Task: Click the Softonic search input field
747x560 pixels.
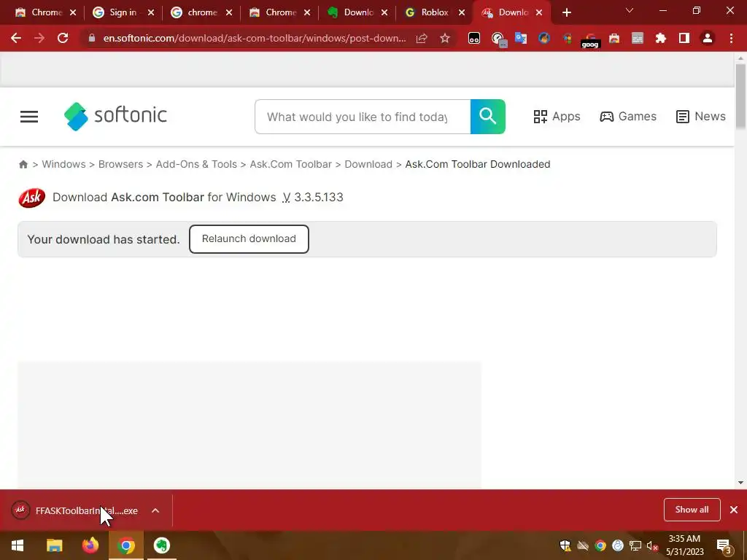Action: tap(363, 117)
